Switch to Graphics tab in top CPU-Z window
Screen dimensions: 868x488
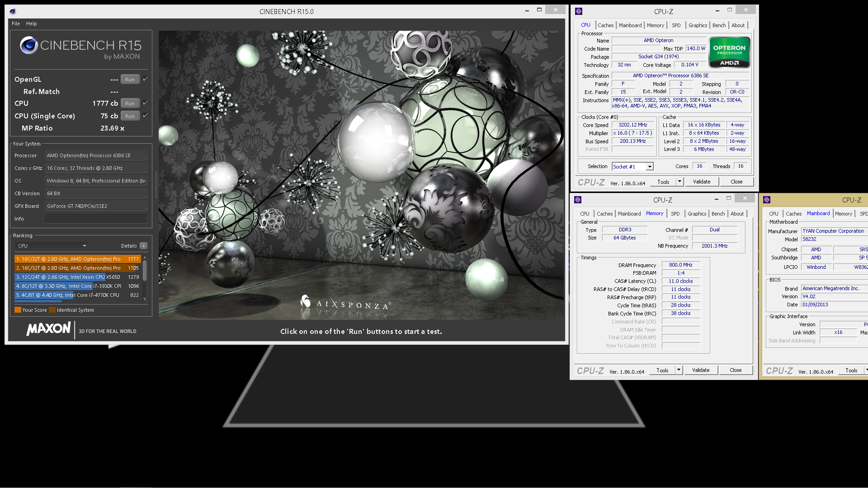pyautogui.click(x=698, y=25)
